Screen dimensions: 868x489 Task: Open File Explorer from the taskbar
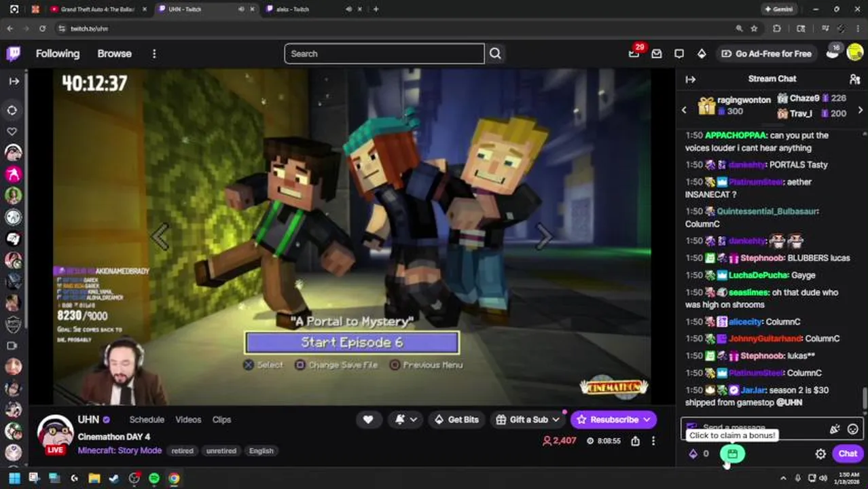pyautogui.click(x=94, y=478)
